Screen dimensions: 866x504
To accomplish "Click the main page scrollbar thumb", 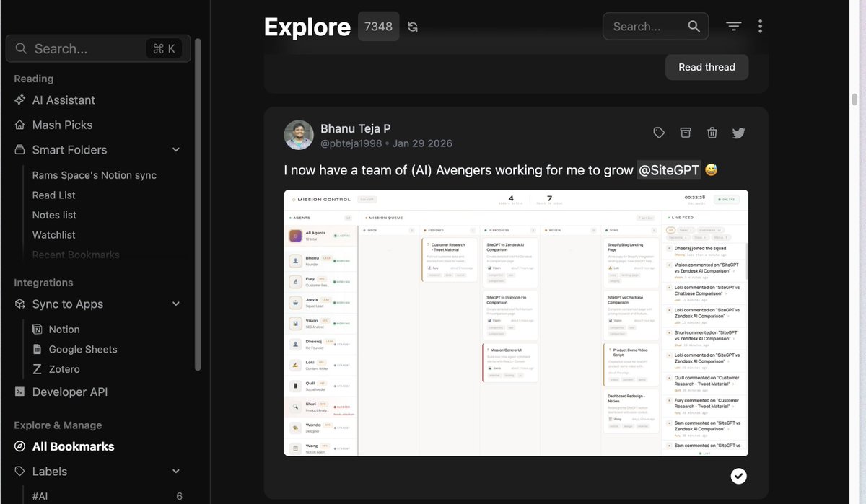I will pyautogui.click(x=854, y=100).
